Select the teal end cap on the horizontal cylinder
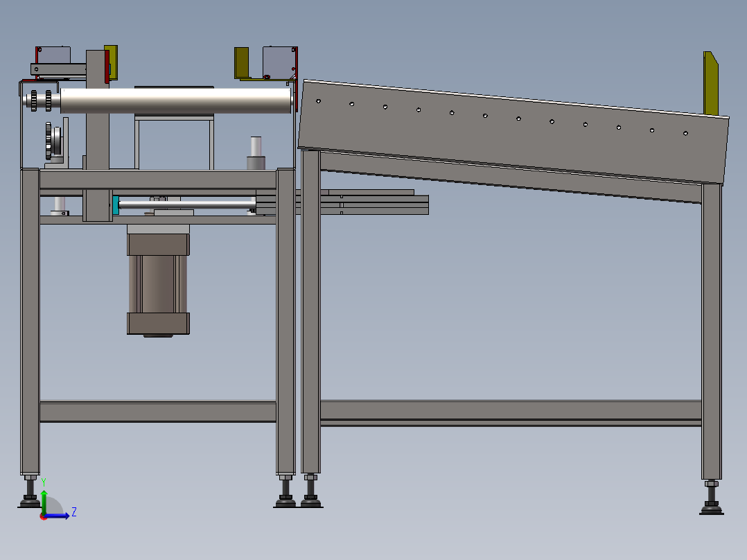The width and height of the screenshot is (747, 560). click(x=116, y=205)
